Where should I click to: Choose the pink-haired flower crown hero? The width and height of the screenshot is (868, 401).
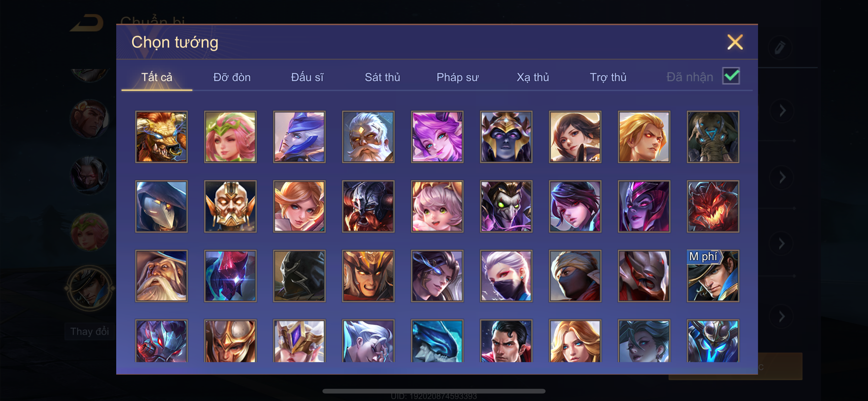(231, 137)
